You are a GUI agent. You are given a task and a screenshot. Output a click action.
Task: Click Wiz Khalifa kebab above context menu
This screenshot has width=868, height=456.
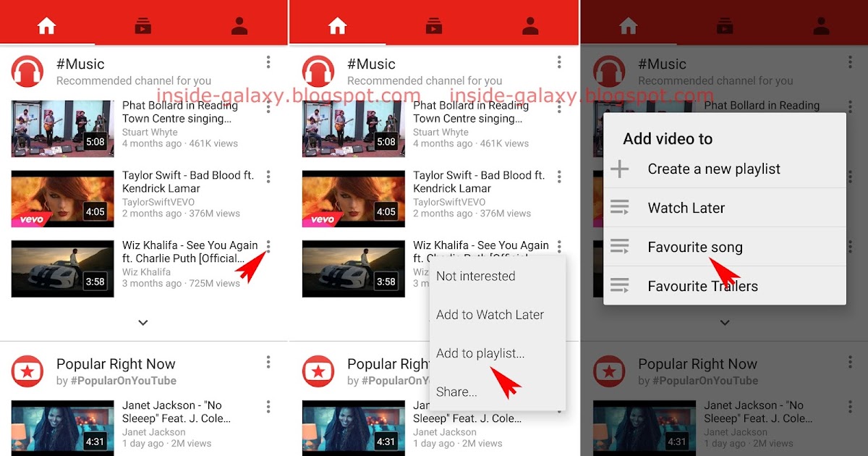559,246
